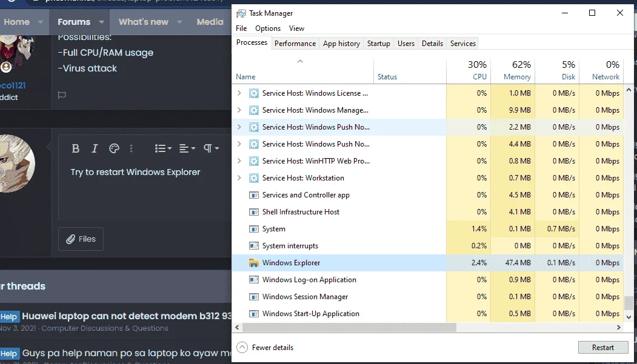The image size is (637, 364).
Task: Switch to the Services tab
Action: (462, 44)
